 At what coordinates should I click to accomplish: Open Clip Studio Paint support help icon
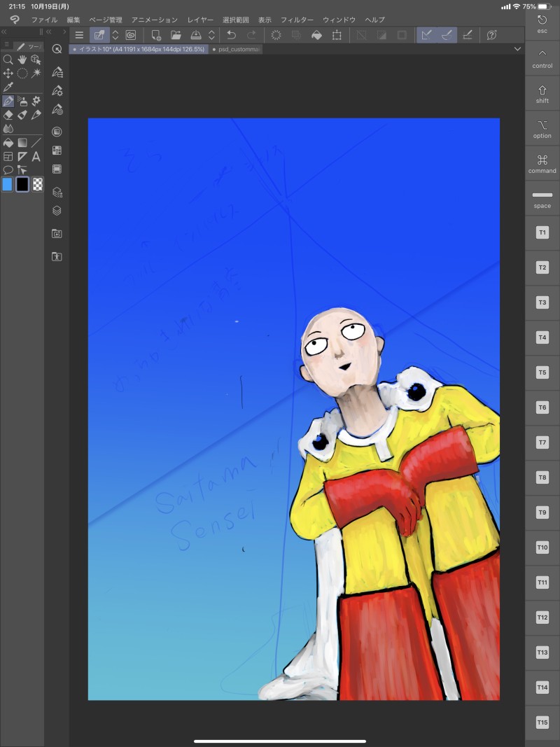492,35
